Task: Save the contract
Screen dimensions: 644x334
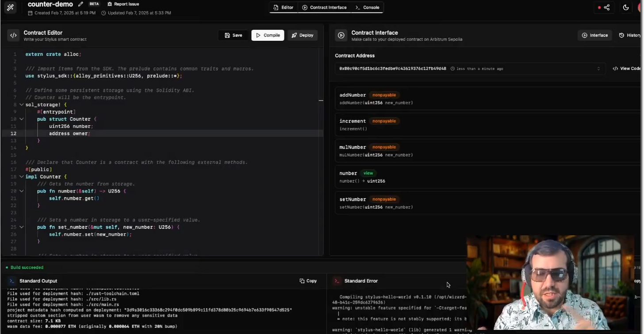Action: (x=233, y=35)
